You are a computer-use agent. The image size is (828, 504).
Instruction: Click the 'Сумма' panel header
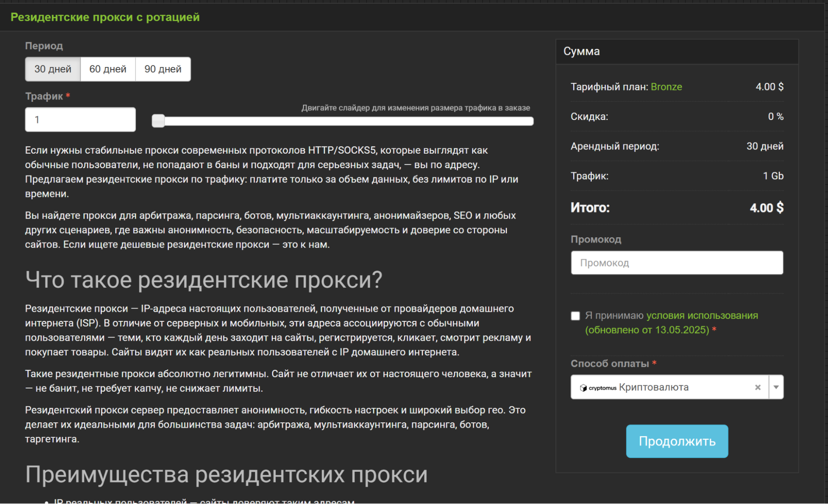click(x=581, y=51)
